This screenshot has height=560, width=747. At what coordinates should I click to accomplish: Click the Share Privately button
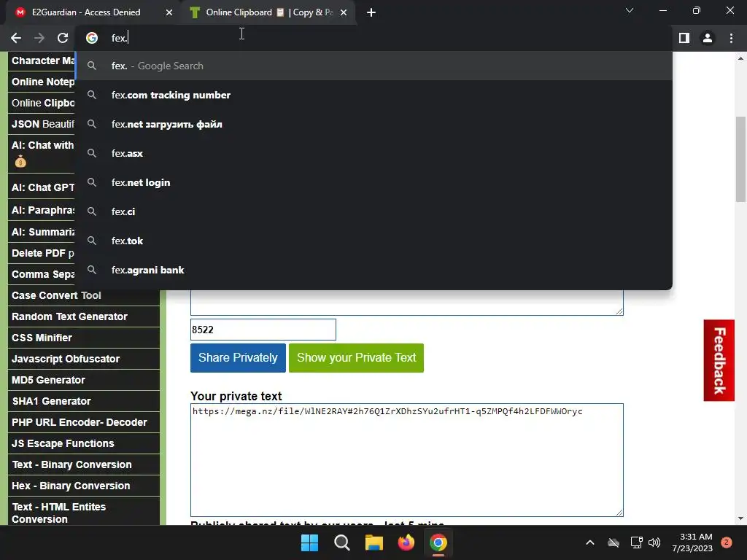click(238, 357)
